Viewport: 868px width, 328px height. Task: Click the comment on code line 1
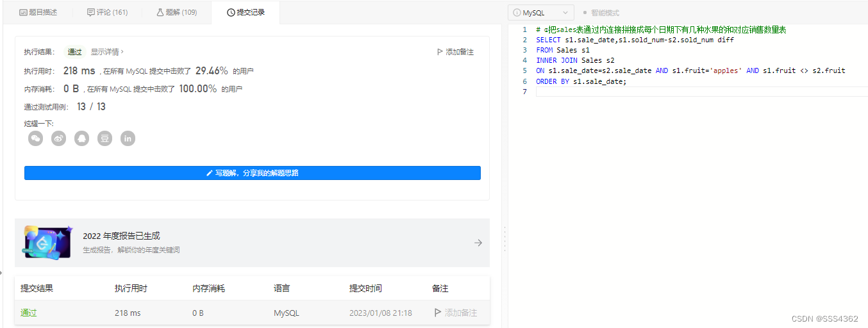click(662, 30)
